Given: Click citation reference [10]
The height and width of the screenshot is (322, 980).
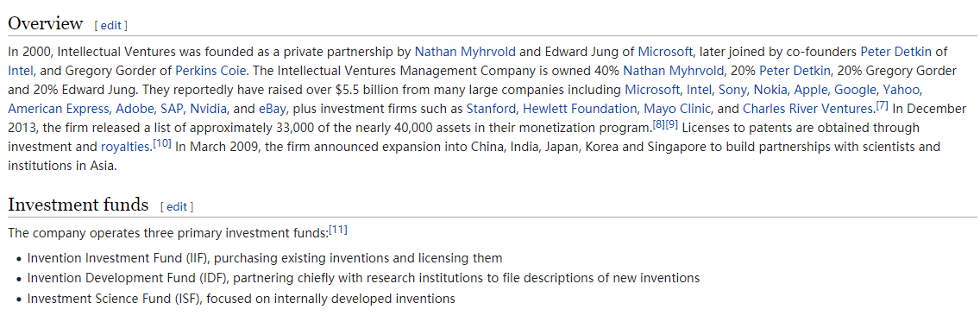Looking at the screenshot, I should [162, 143].
